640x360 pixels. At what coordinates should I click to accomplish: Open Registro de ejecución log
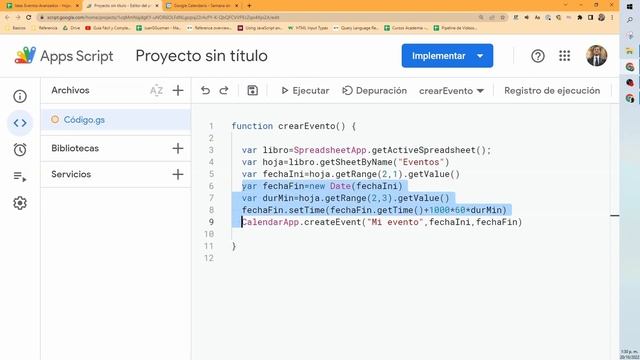(x=552, y=91)
